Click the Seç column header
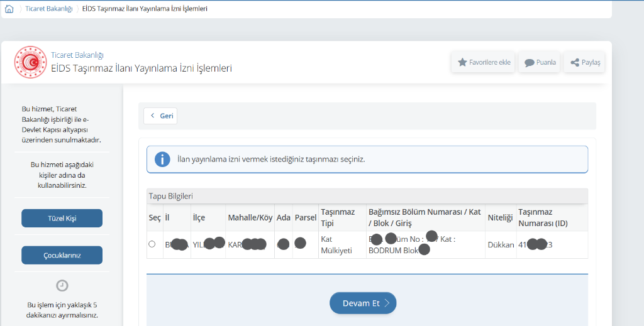 pyautogui.click(x=155, y=218)
